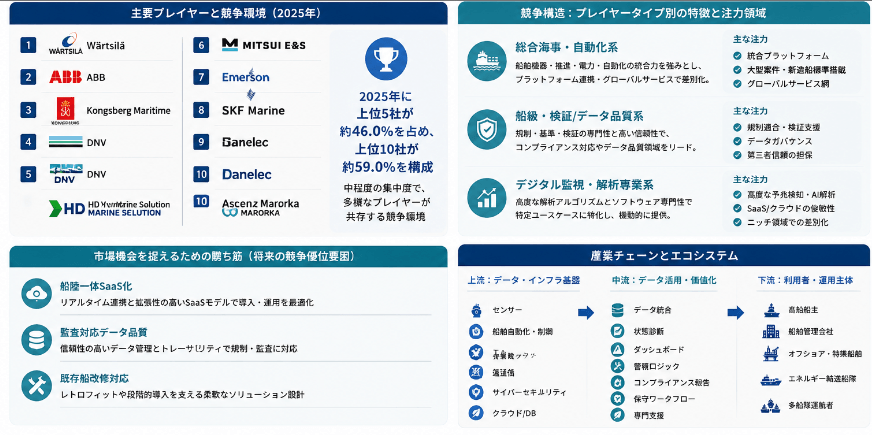Select the icon beside コンプライアンス報告

[x=617, y=383]
